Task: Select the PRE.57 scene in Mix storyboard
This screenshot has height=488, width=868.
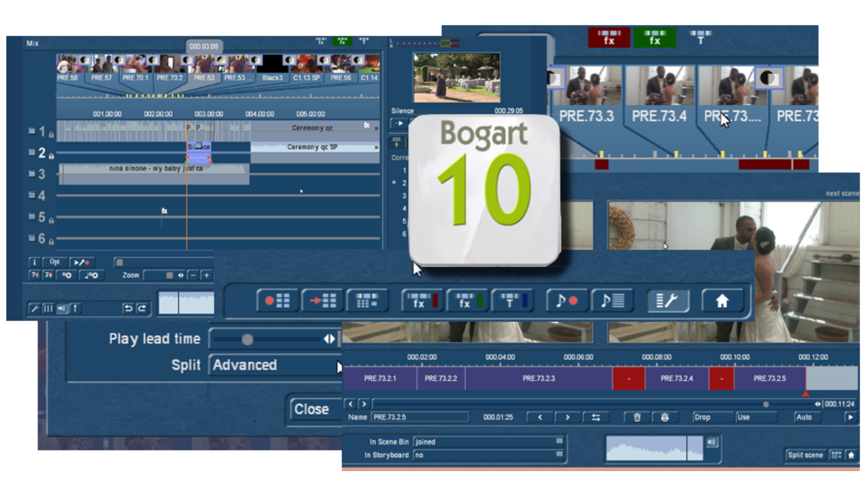Action: pyautogui.click(x=102, y=69)
